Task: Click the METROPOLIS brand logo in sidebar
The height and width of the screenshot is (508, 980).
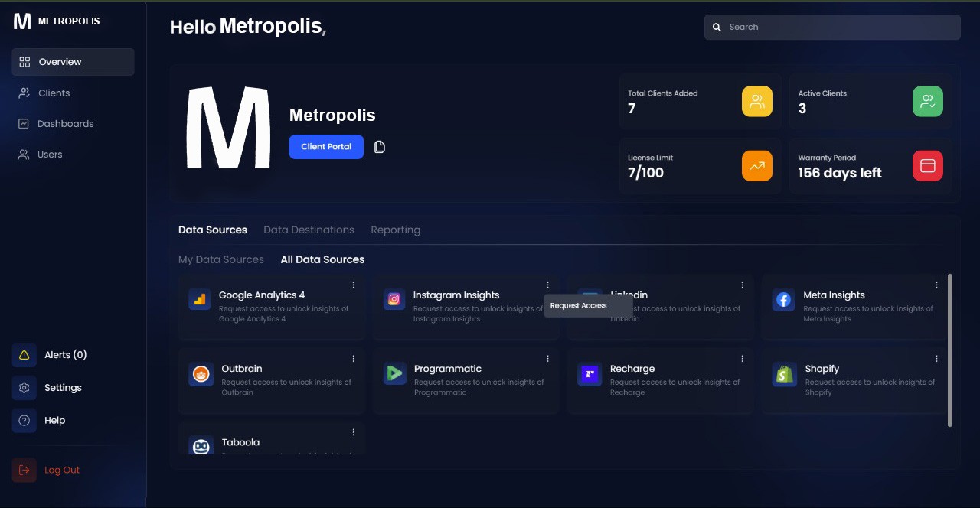Action: pyautogui.click(x=57, y=21)
